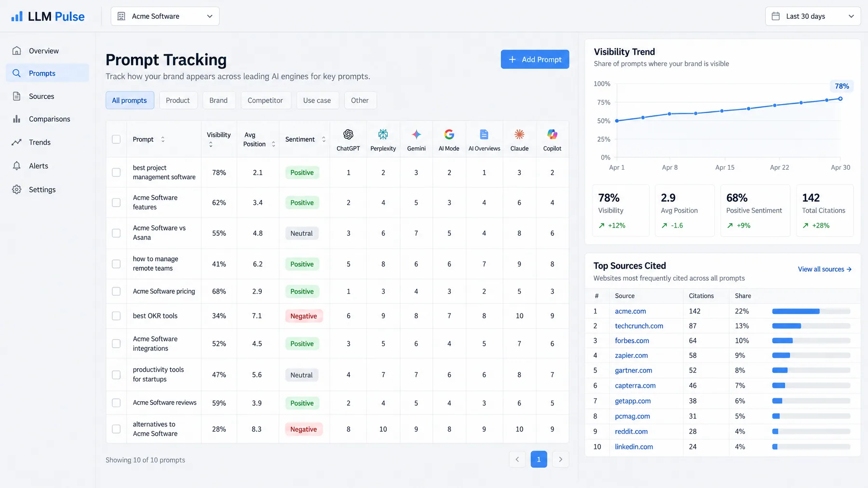Select the Product filter tab
868x488 pixels.
click(178, 100)
